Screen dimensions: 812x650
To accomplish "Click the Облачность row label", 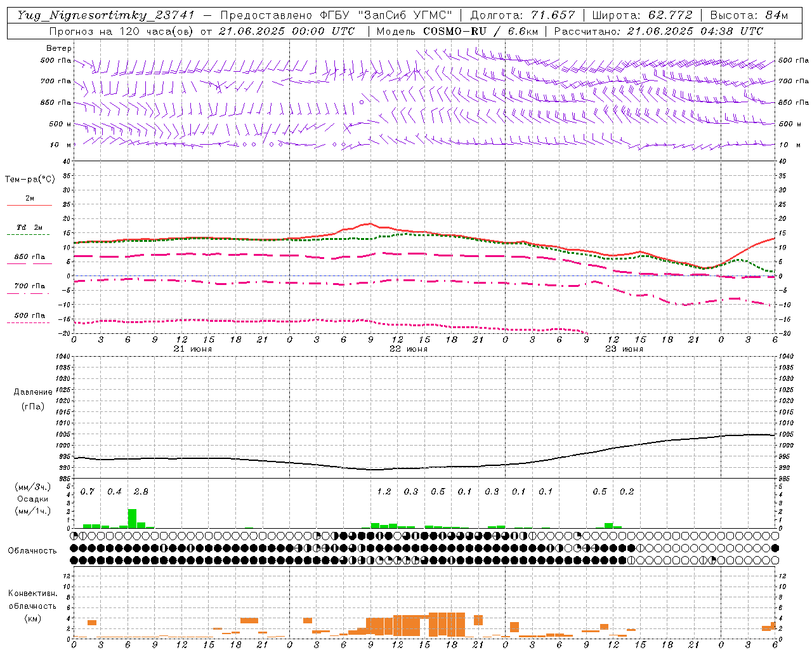I will point(32,551).
